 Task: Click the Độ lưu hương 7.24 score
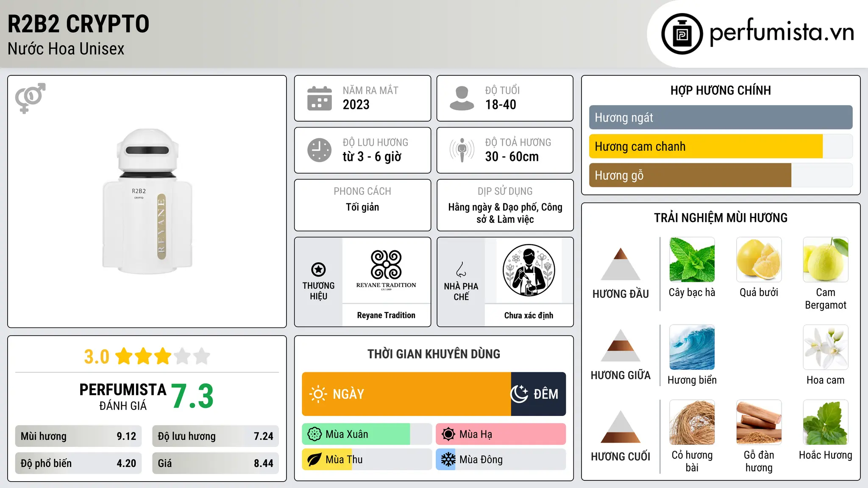[x=215, y=436]
